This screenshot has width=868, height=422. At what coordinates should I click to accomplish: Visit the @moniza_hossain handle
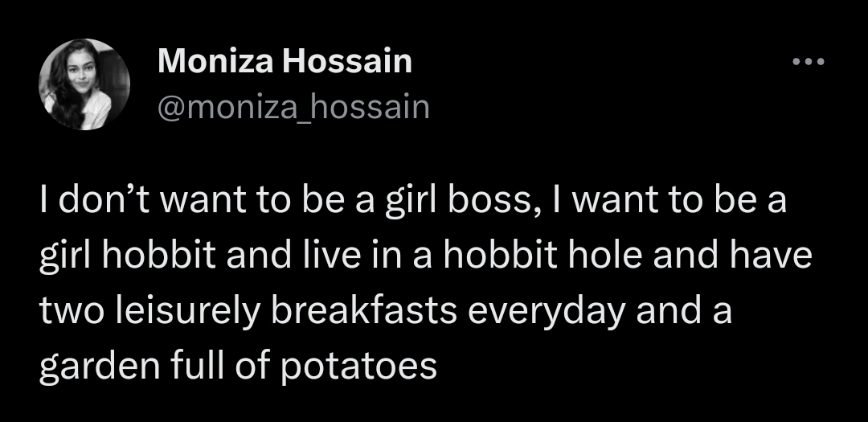(x=293, y=106)
